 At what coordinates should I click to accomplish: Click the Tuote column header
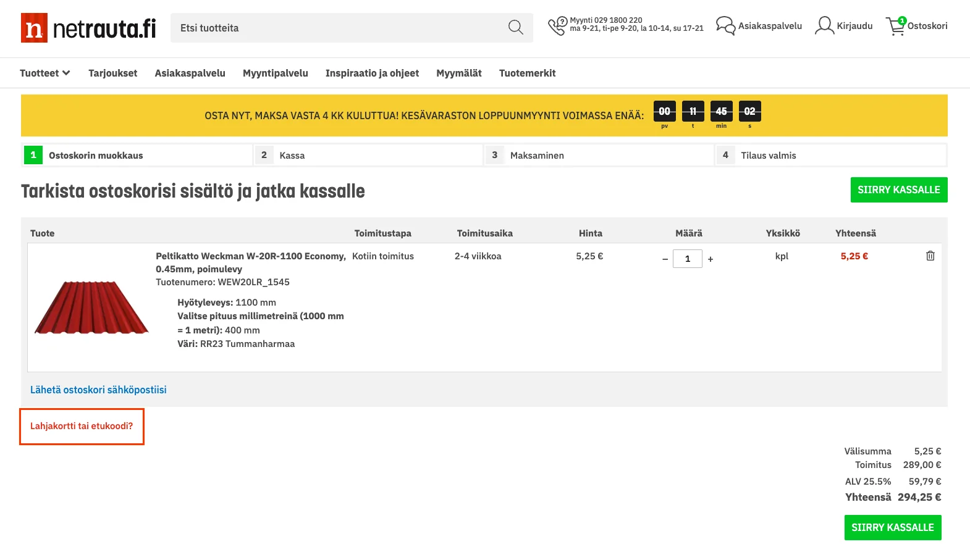point(43,233)
